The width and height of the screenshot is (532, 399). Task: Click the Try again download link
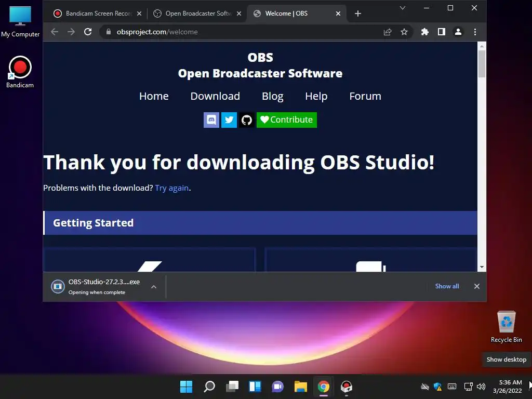[171, 188]
